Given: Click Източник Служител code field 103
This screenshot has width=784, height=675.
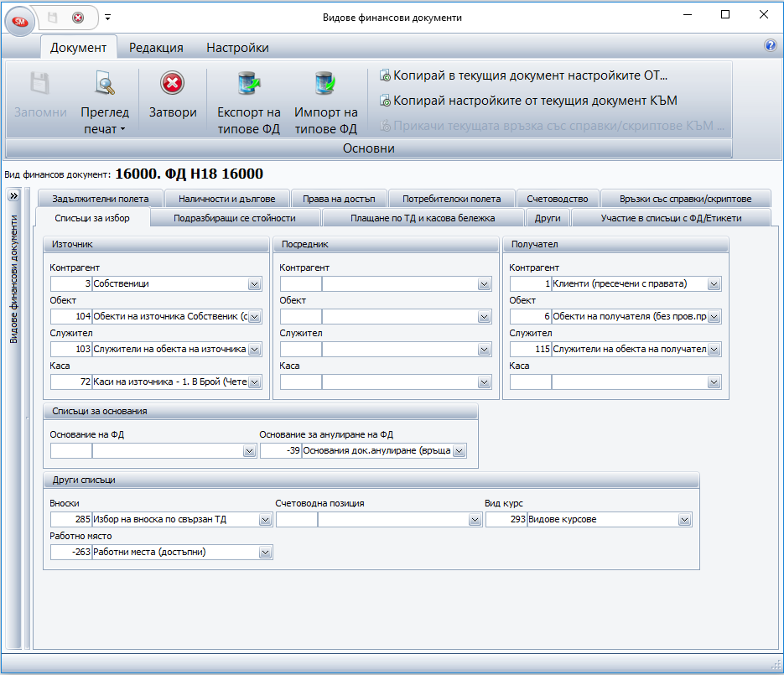Looking at the screenshot, I should point(71,349).
